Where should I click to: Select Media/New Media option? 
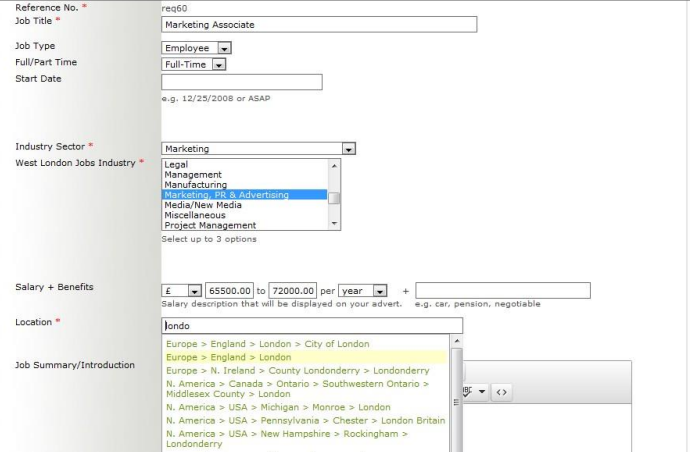coord(245,205)
